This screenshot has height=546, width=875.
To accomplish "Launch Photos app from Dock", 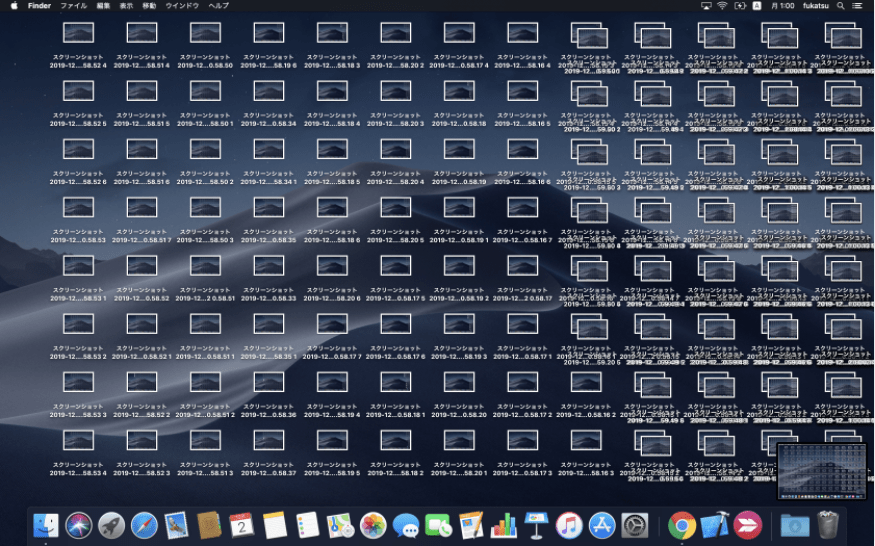I will pos(373,525).
